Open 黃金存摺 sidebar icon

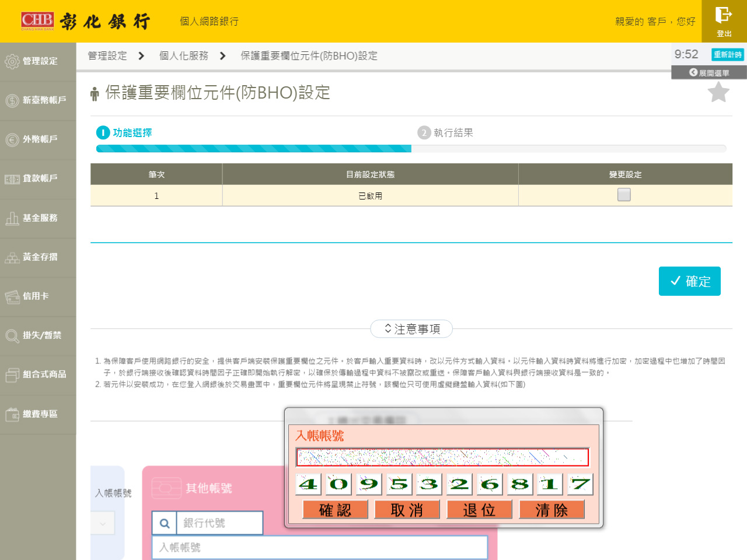[12, 257]
